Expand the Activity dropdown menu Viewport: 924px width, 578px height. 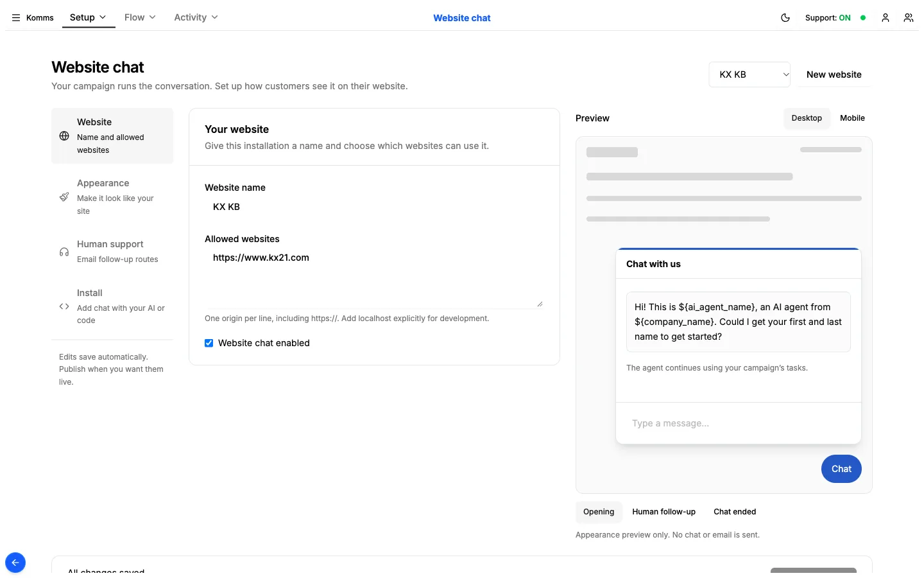[196, 17]
